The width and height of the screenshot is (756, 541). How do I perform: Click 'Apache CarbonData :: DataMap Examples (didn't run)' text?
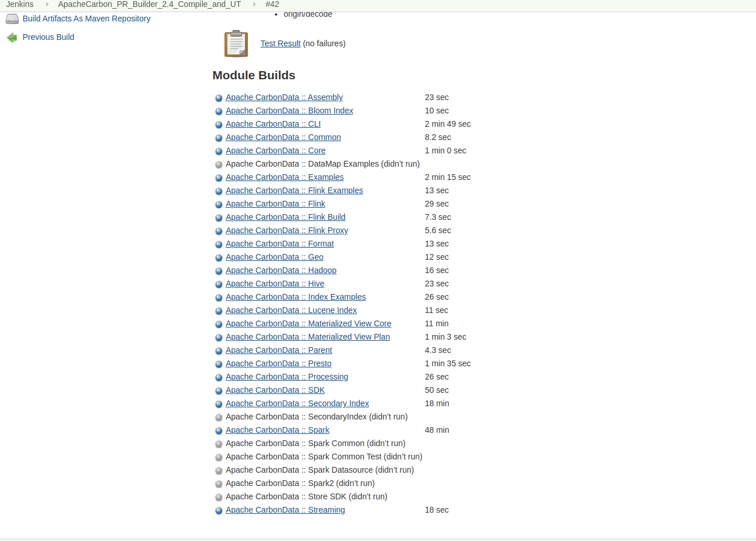(x=322, y=164)
